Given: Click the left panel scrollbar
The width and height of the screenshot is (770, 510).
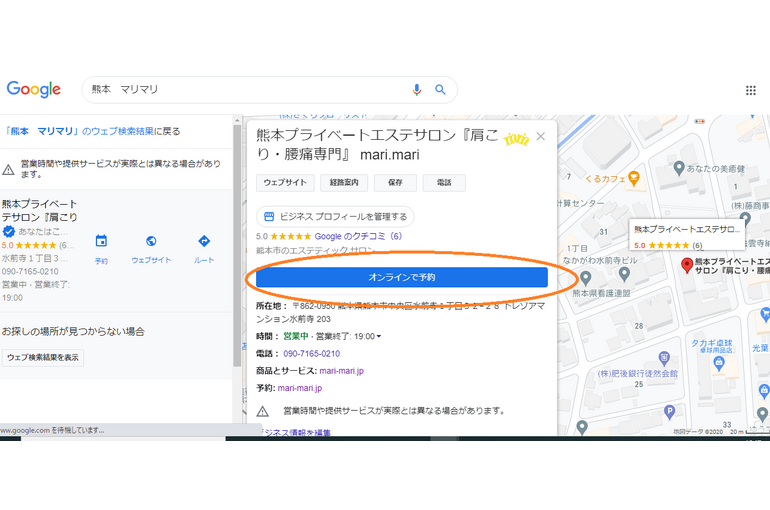Looking at the screenshot, I should click(x=237, y=245).
